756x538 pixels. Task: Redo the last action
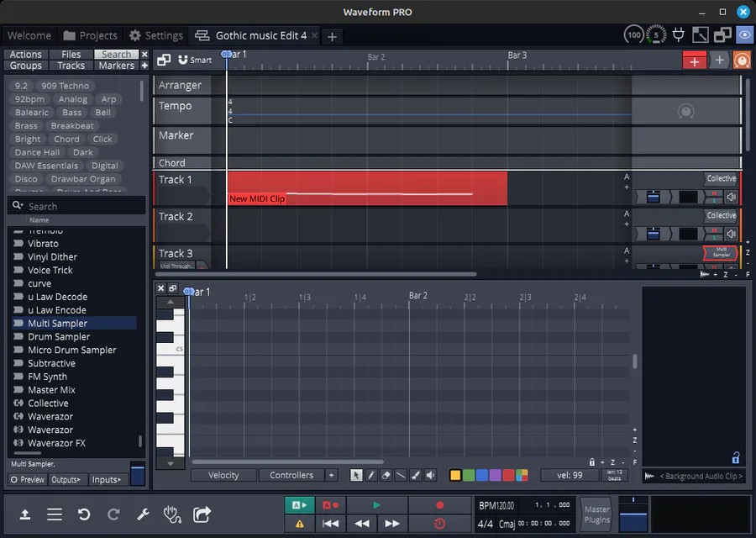click(113, 514)
